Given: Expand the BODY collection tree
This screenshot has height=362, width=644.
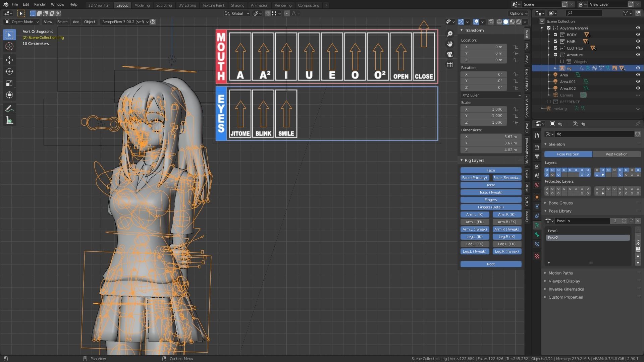Looking at the screenshot, I should coord(549,35).
